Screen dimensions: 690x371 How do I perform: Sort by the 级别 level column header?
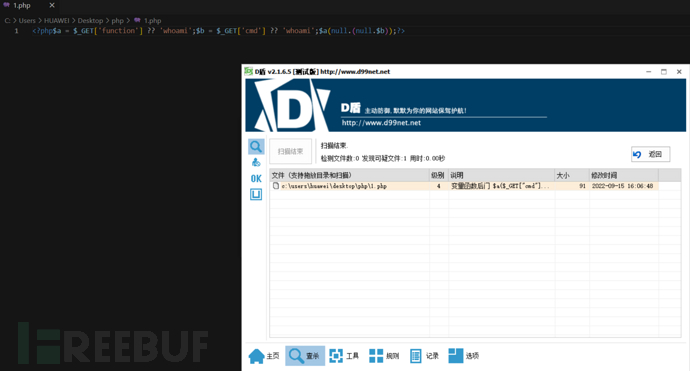coord(439,175)
